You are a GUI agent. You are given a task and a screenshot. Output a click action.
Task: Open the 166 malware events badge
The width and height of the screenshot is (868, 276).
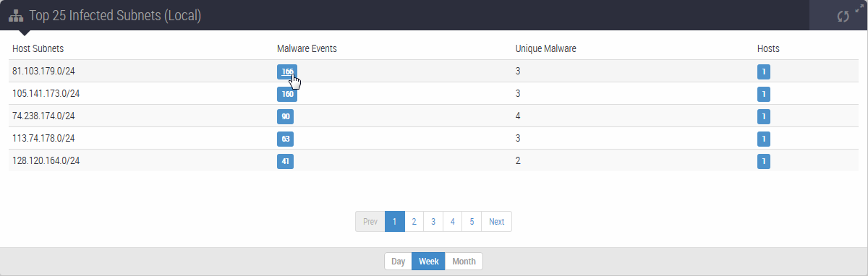[287, 72]
